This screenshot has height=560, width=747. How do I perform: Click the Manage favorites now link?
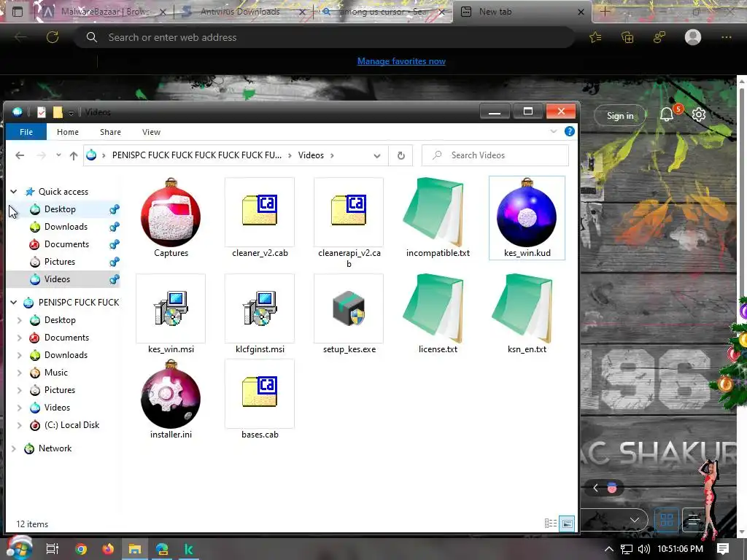tap(401, 61)
